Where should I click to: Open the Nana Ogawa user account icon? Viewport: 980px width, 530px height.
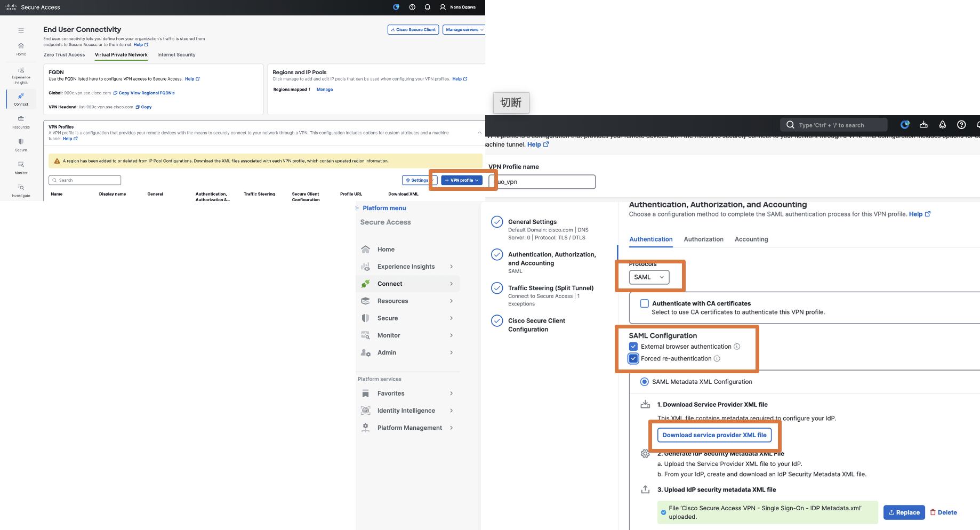tap(443, 7)
